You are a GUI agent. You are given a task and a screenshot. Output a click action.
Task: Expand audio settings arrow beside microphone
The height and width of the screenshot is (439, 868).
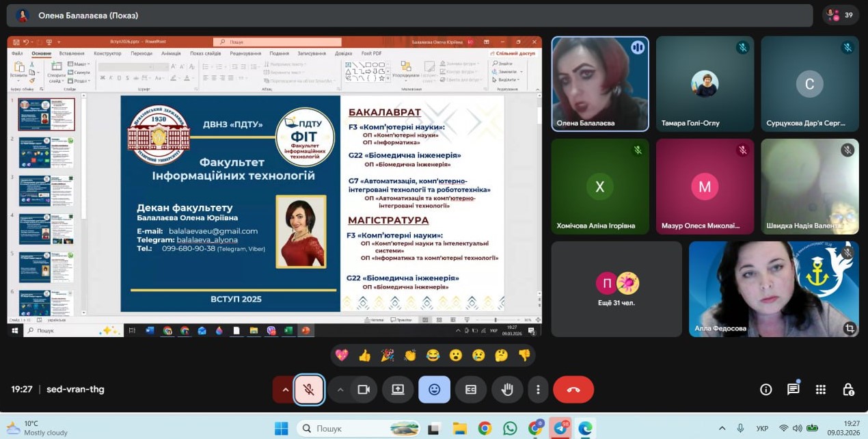click(284, 390)
